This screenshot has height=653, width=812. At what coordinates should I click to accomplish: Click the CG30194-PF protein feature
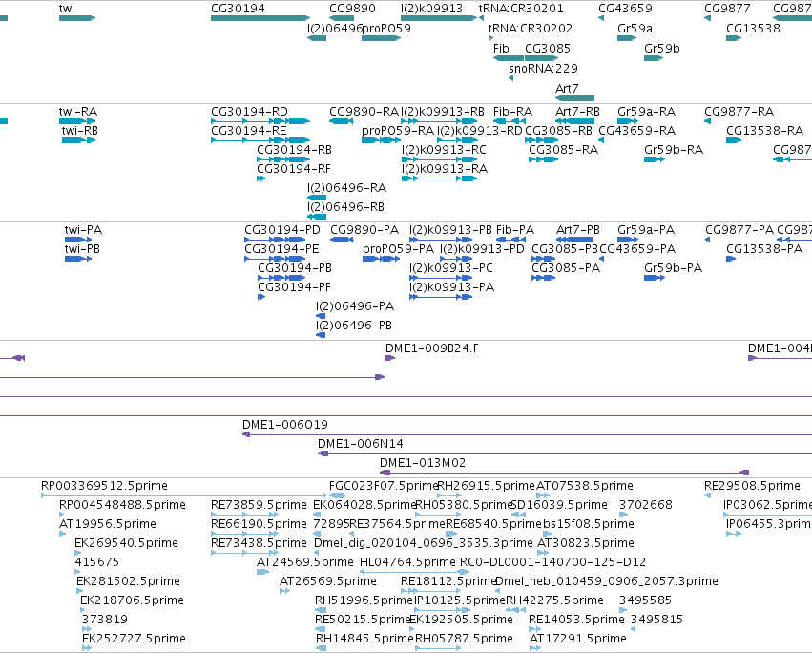point(261,297)
